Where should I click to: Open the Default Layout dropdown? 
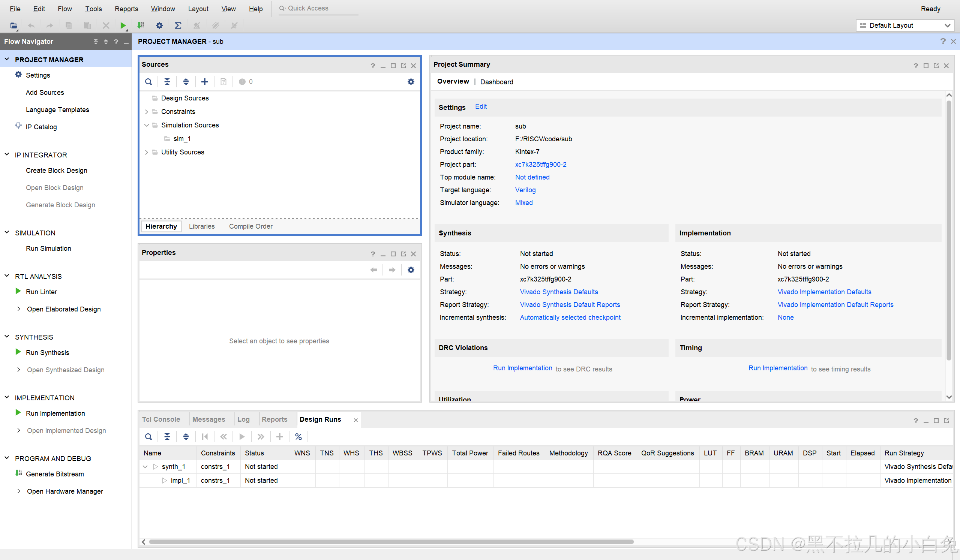(906, 25)
